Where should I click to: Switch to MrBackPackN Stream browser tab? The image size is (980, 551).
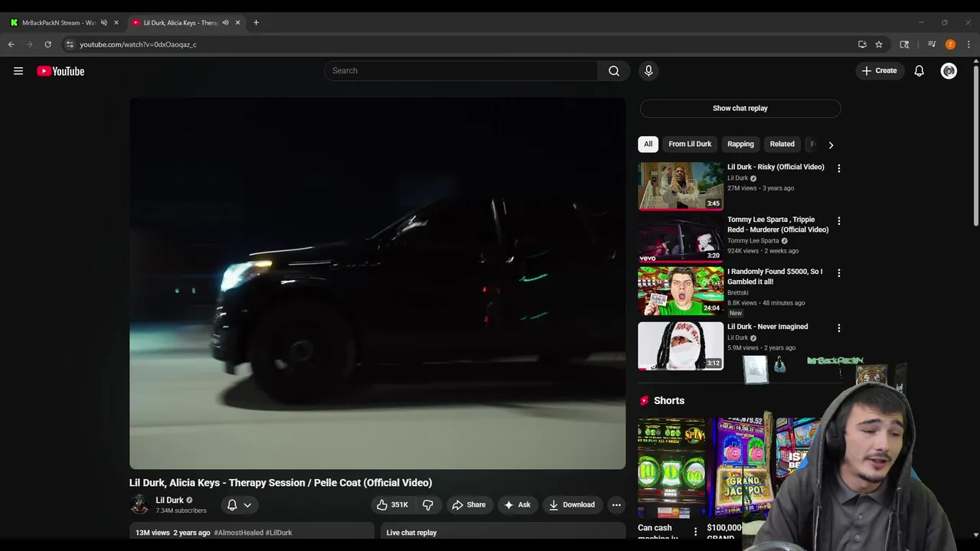[59, 23]
